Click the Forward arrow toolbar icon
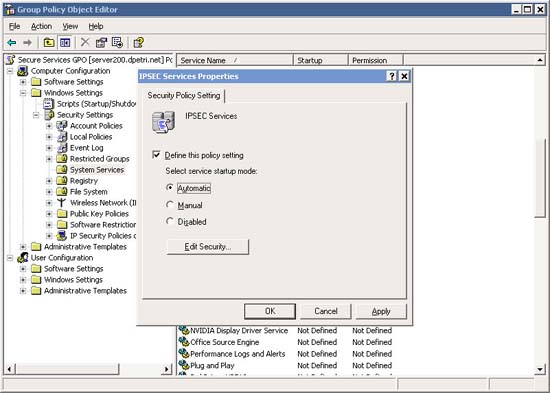Screen dimensions: 550x393 [x=27, y=43]
